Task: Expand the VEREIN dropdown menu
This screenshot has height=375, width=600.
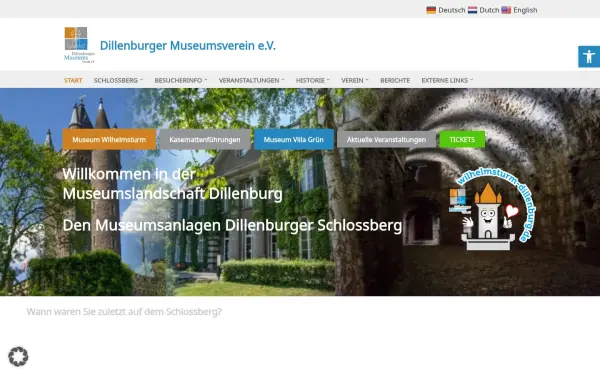Action: (355, 80)
